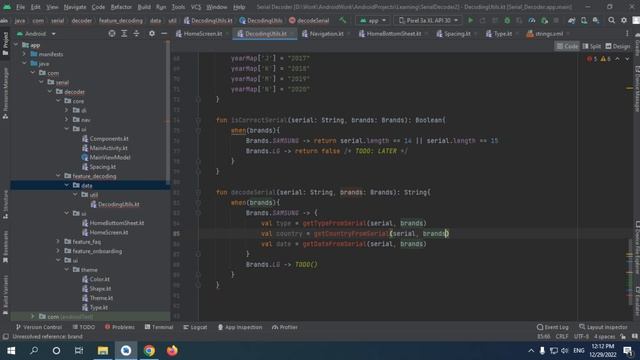This screenshot has width=640, height=360.
Task: Click the yellow warning count indicator
Action: click(x=605, y=59)
